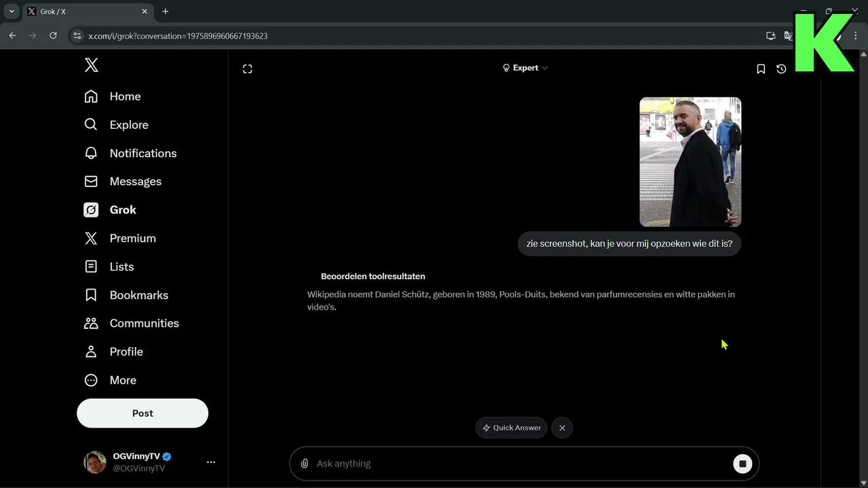Click the OGVinnyTV profile avatar
This screenshot has width=868, height=488.
[x=95, y=462]
